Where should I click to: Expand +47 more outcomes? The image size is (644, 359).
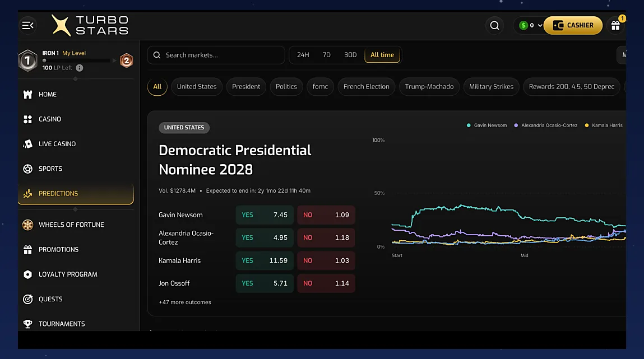(x=185, y=302)
